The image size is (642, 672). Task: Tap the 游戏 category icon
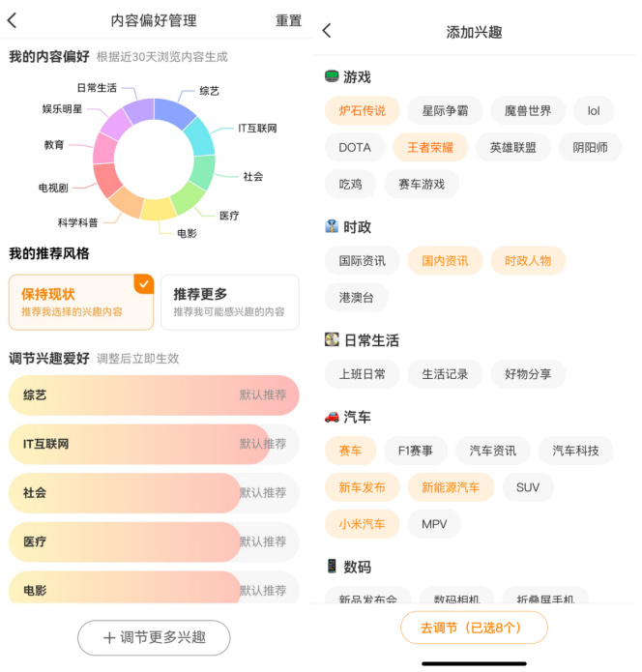point(332,76)
